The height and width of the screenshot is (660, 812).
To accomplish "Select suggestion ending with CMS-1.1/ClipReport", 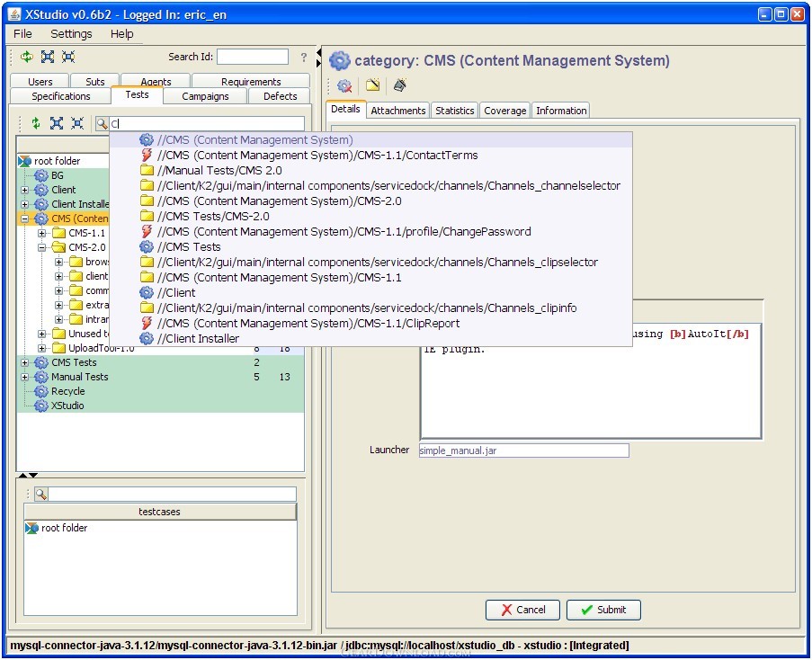I will (x=370, y=323).
